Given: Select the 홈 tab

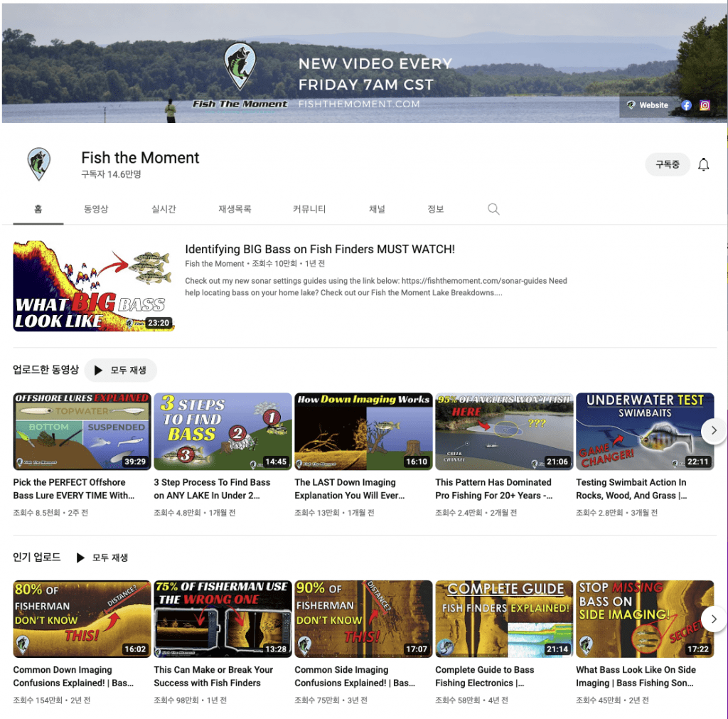Looking at the screenshot, I should (38, 209).
